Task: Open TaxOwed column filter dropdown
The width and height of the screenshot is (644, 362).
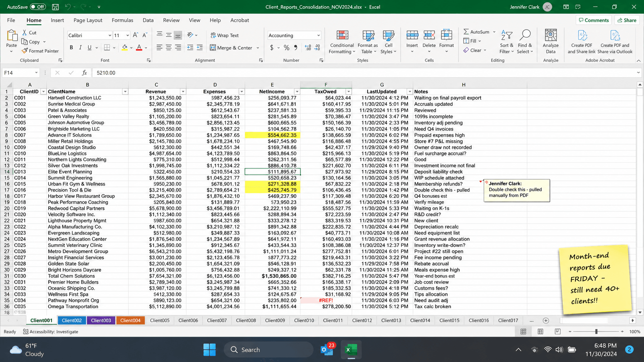Action: click(x=349, y=92)
